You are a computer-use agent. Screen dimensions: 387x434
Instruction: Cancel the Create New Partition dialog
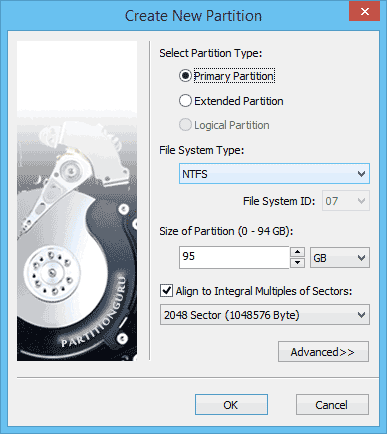pos(332,405)
